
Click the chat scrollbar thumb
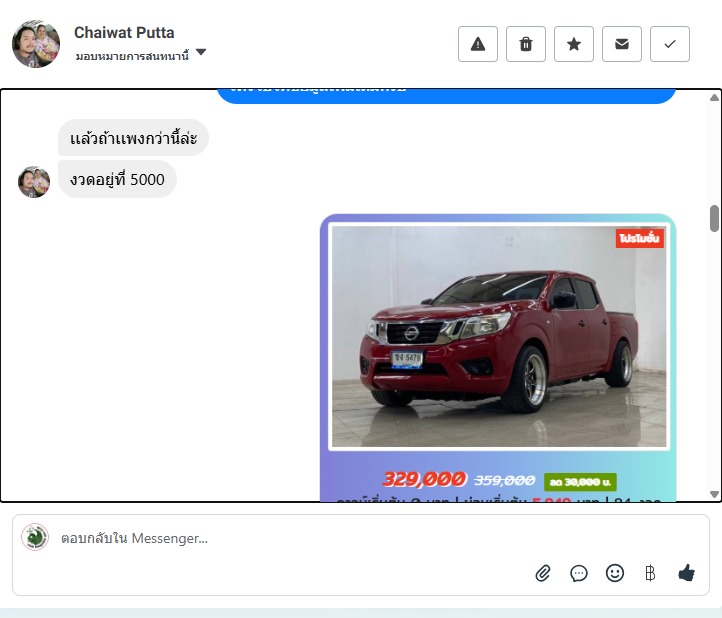pos(714,218)
